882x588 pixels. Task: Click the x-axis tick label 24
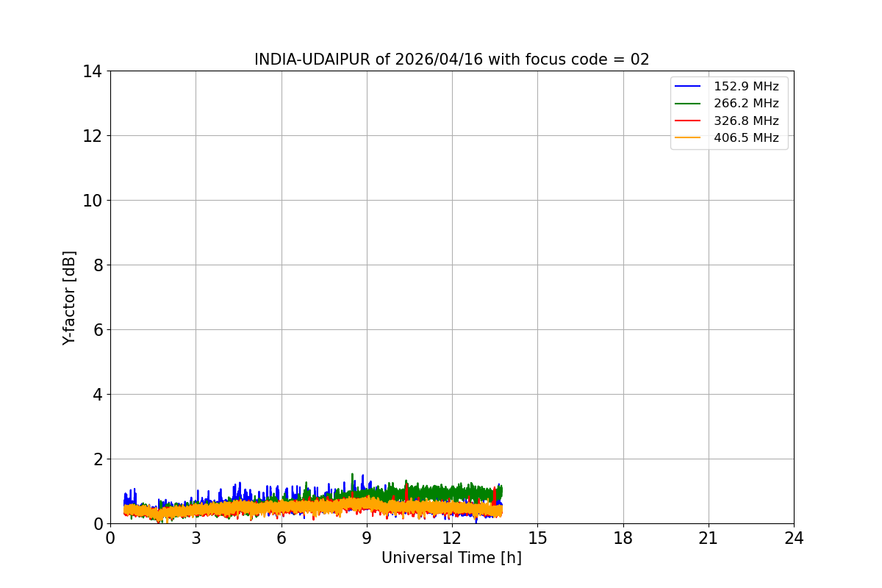(794, 538)
